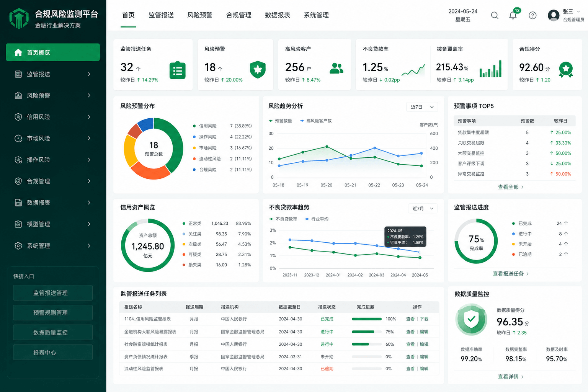Expand 信用风险 sidebar chevron
The width and height of the screenshot is (588, 392).
click(x=89, y=117)
